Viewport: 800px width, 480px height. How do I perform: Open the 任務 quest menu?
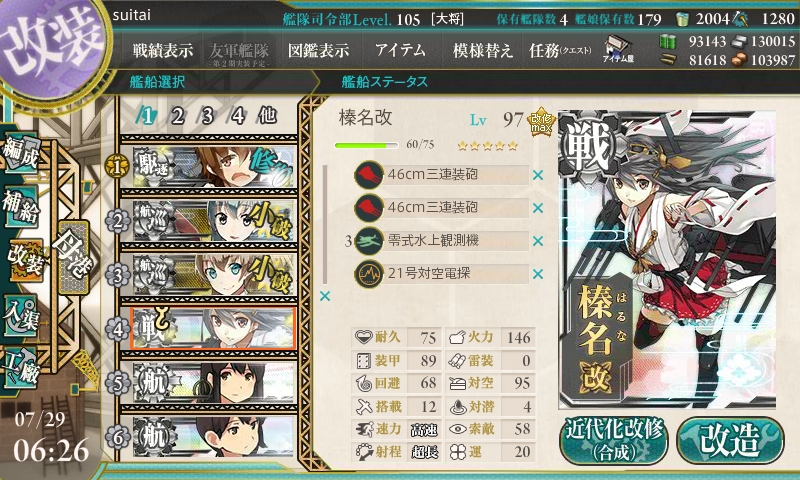click(x=560, y=50)
